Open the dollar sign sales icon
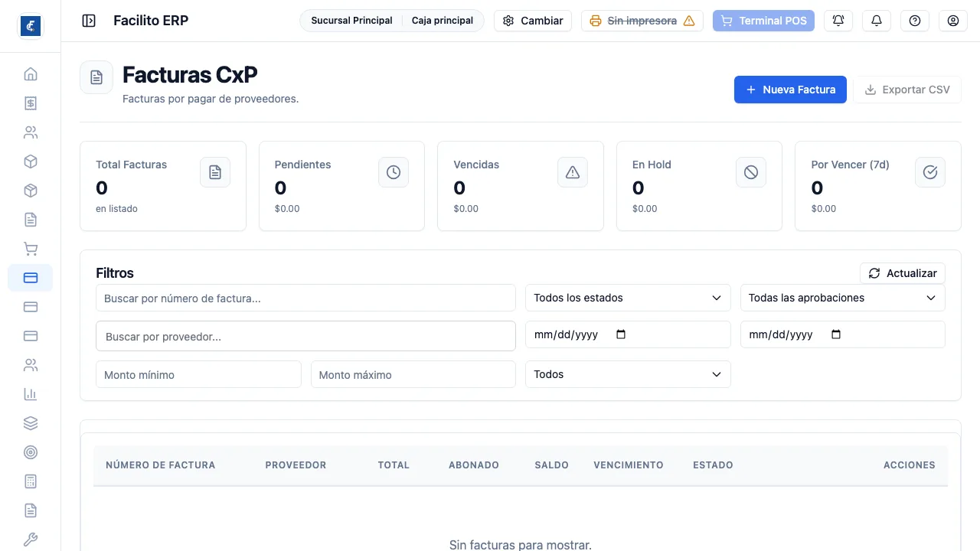The image size is (980, 551). (x=31, y=103)
